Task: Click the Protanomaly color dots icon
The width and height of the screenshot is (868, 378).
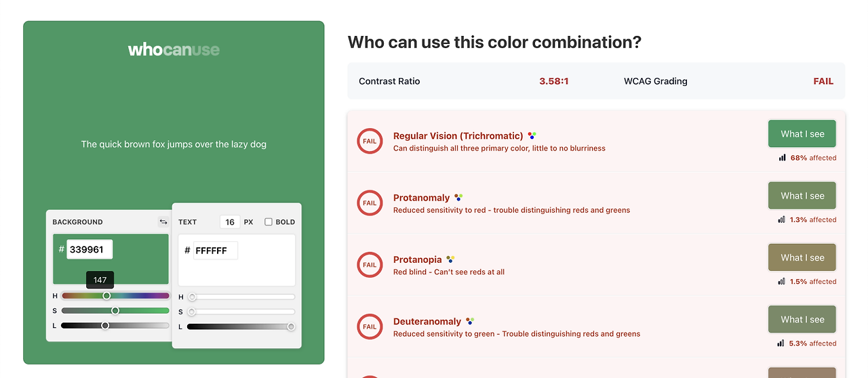Action: [x=458, y=197]
